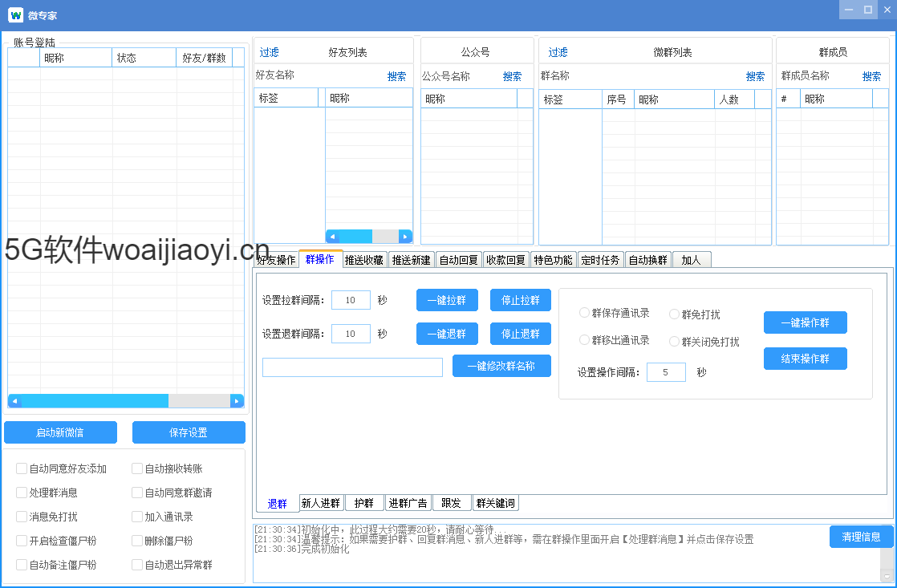Click down arrow of log area scrollbar
Viewport: 897px width, 588px height.
[887, 576]
